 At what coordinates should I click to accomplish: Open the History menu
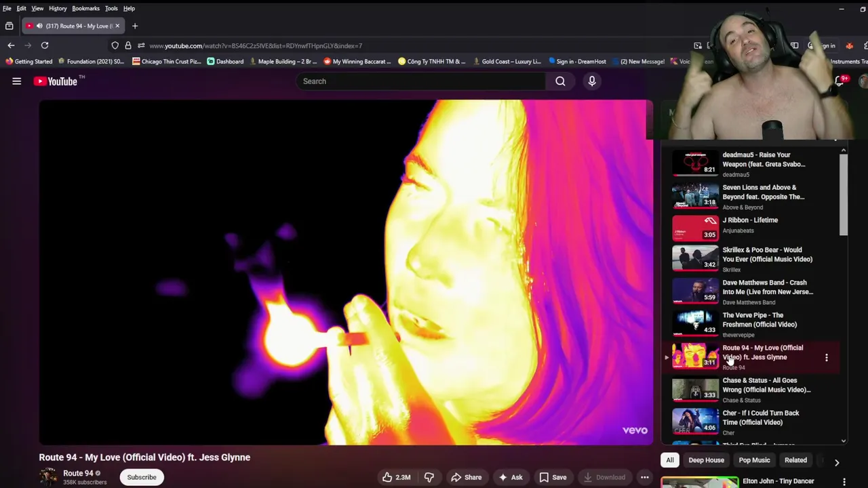(x=58, y=8)
